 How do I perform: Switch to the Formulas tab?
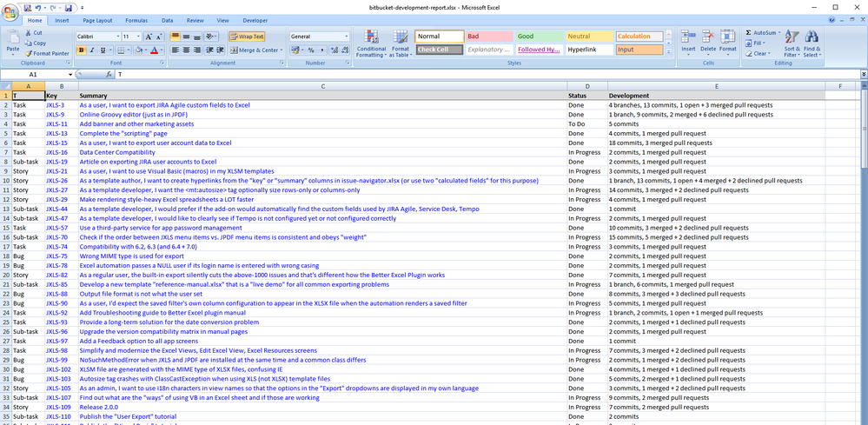click(136, 21)
